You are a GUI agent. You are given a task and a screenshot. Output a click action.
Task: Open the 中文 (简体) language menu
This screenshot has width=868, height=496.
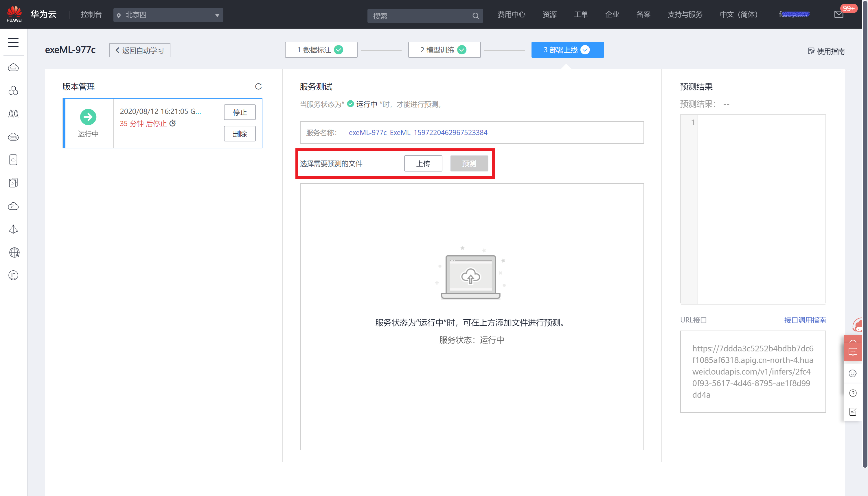click(738, 14)
